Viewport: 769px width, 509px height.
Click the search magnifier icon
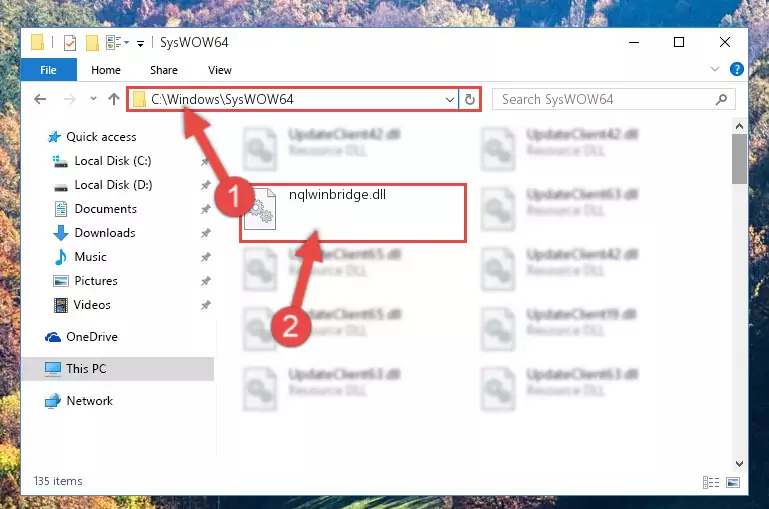point(721,100)
